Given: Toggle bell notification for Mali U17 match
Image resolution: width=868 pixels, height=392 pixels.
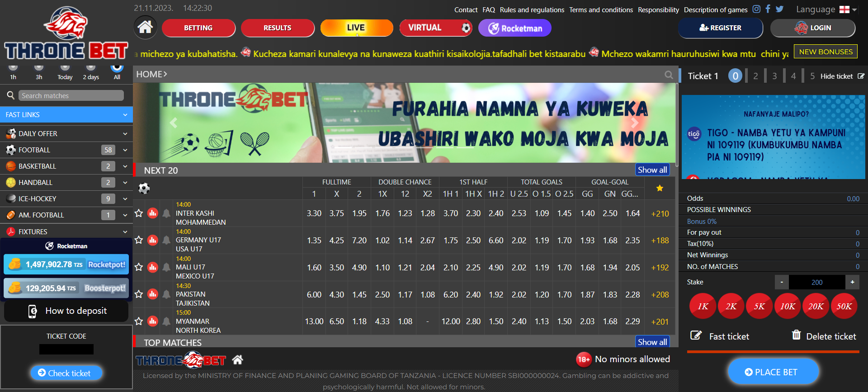Looking at the screenshot, I should (x=166, y=267).
